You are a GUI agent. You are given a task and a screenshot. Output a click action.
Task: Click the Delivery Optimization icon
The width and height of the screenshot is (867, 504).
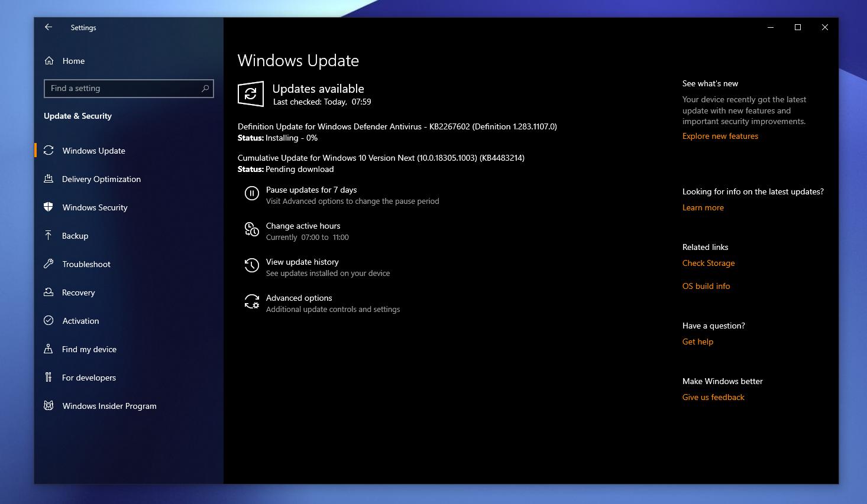[48, 179]
